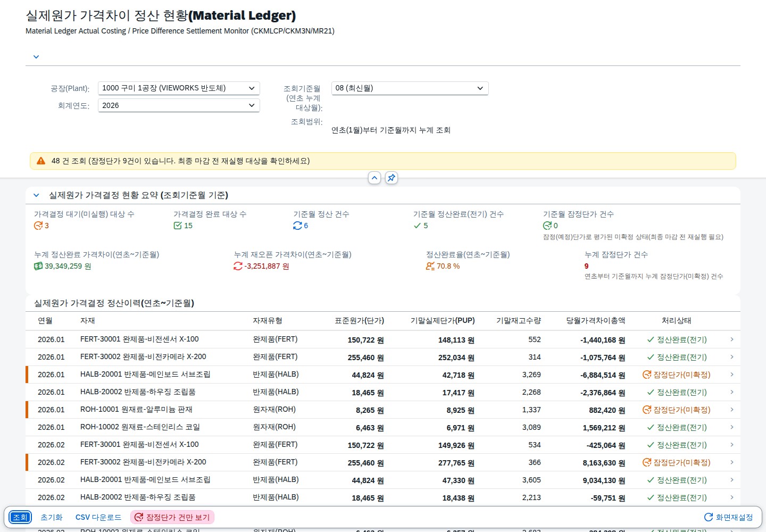Viewport: 766px width, 532px height.
Task: Click the 자재 column header
Action: click(87, 321)
